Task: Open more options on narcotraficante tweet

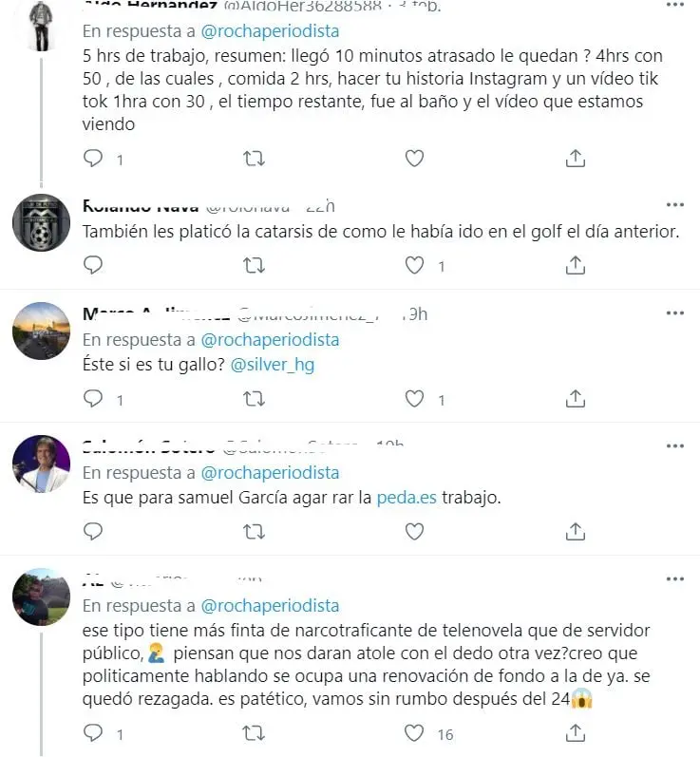Action: (675, 578)
